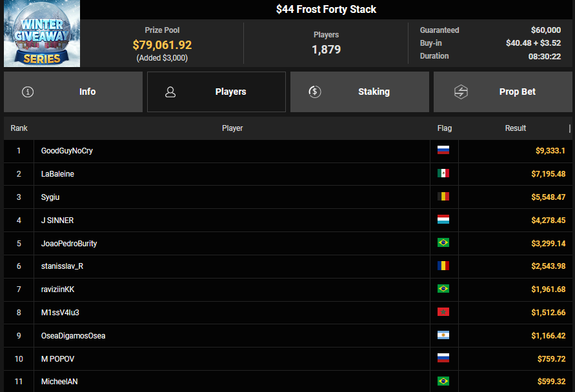Click Sygiu's country flag icon
The height and width of the screenshot is (392, 575).
tap(443, 197)
